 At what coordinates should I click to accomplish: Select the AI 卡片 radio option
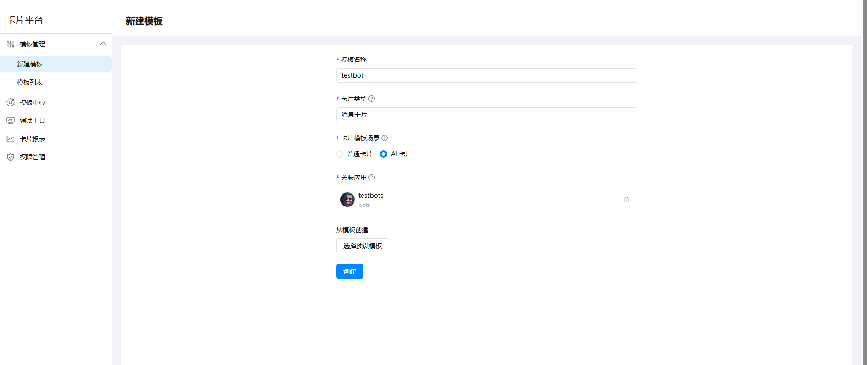click(384, 154)
